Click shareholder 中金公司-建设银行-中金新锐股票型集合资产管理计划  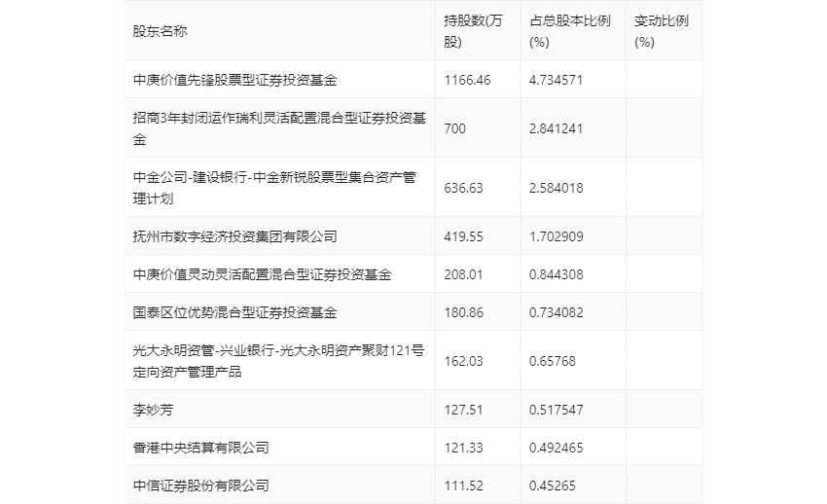click(x=274, y=188)
